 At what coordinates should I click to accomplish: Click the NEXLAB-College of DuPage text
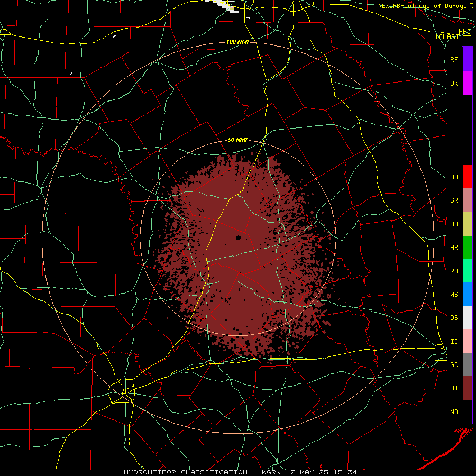423,6
